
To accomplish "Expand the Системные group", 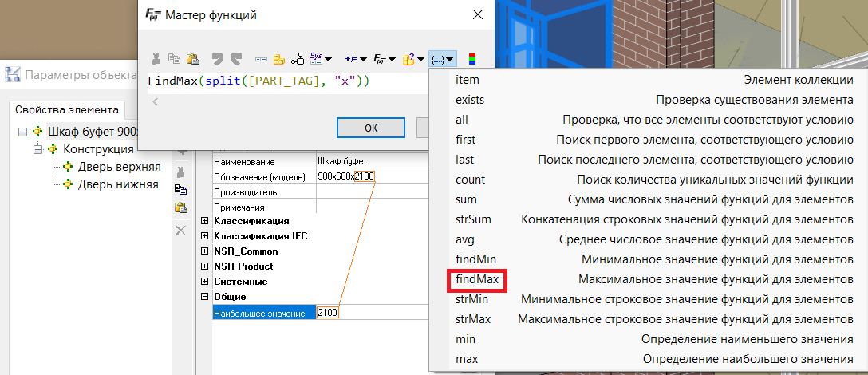I will point(204,282).
